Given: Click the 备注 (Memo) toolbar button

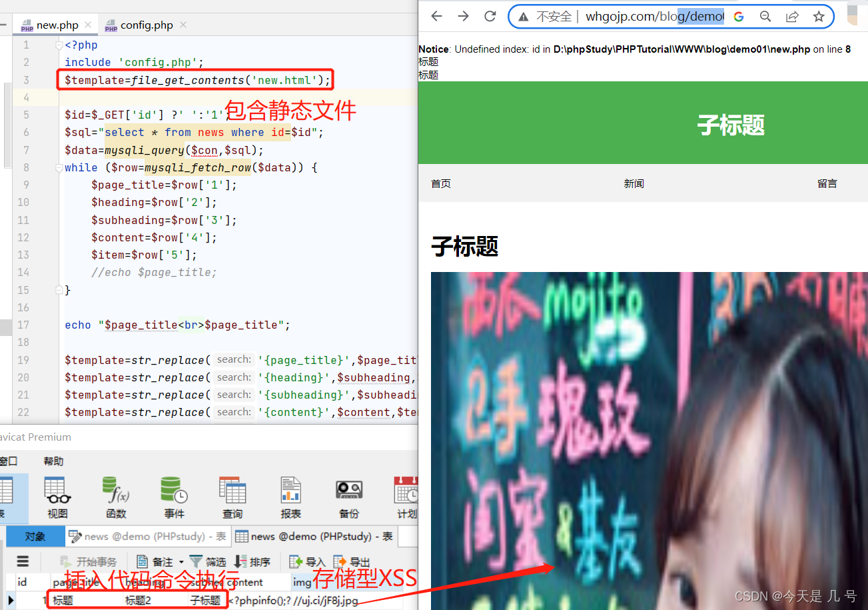Looking at the screenshot, I should [x=154, y=562].
